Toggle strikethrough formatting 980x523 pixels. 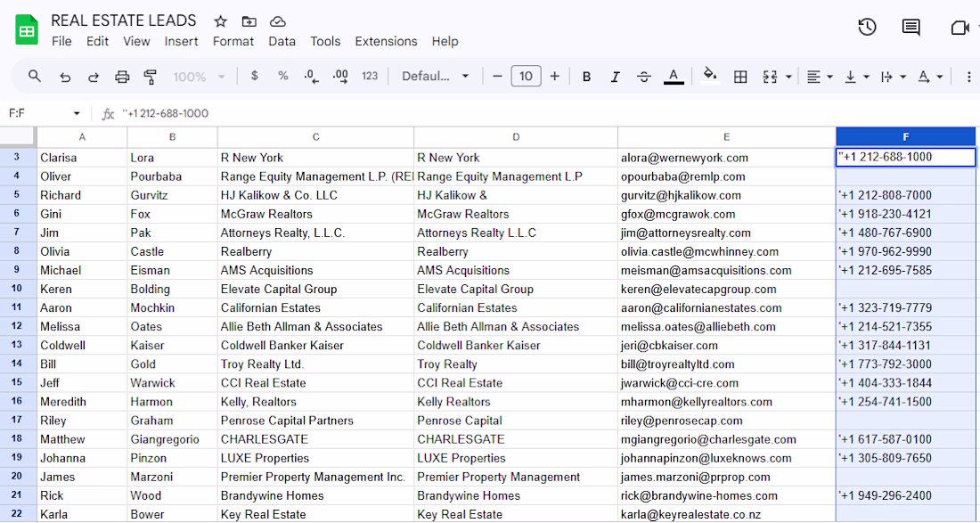click(644, 77)
